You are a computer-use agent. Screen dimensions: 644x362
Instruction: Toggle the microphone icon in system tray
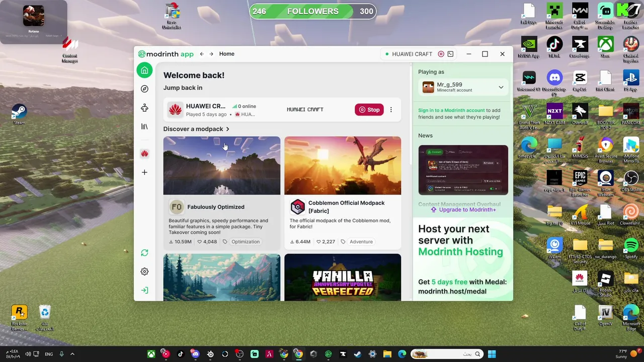click(62, 354)
